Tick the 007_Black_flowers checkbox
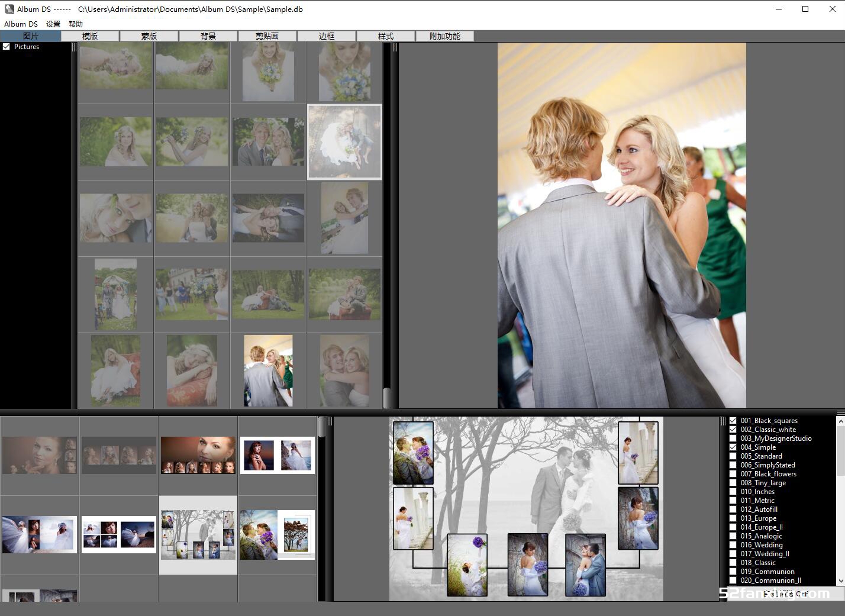This screenshot has width=845, height=616. click(x=733, y=474)
